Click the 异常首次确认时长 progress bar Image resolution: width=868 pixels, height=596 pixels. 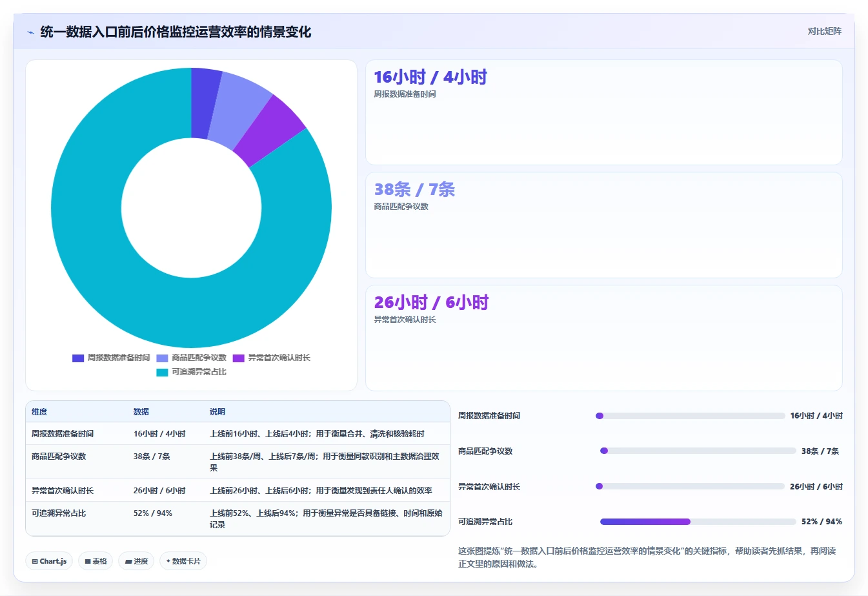pyautogui.click(x=690, y=486)
